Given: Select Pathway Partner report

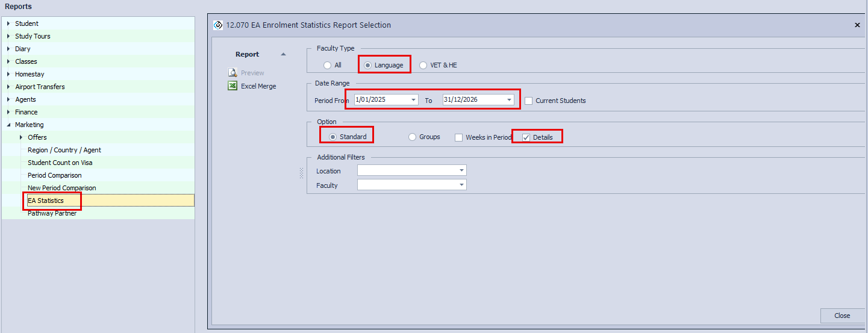Looking at the screenshot, I should tap(52, 213).
